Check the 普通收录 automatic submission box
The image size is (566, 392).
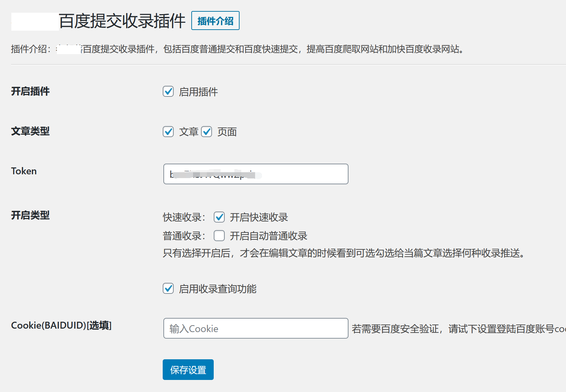219,236
